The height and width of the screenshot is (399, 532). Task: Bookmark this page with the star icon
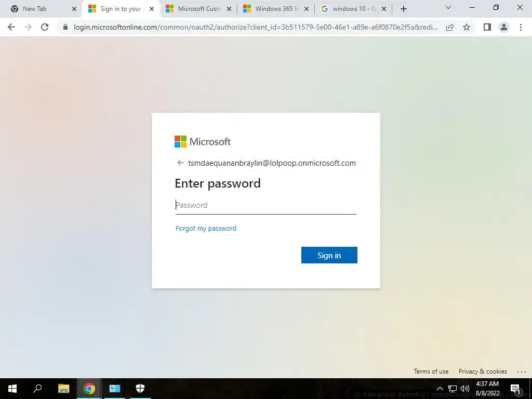click(x=467, y=27)
